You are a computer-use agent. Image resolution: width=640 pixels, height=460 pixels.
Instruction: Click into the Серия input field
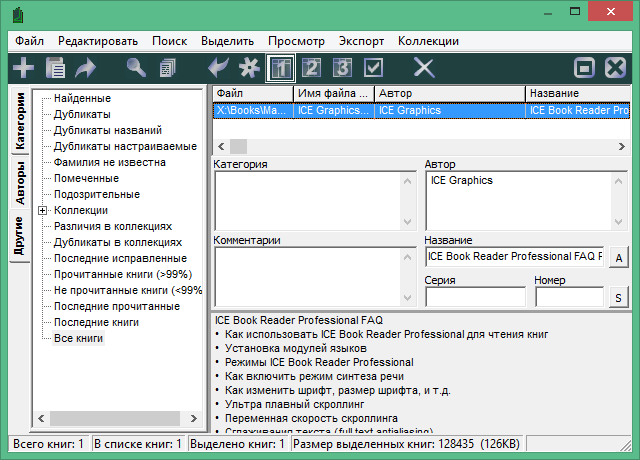(474, 297)
